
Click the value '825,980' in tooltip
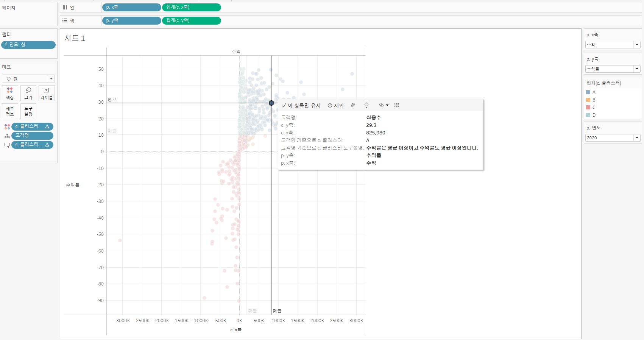coord(376,133)
